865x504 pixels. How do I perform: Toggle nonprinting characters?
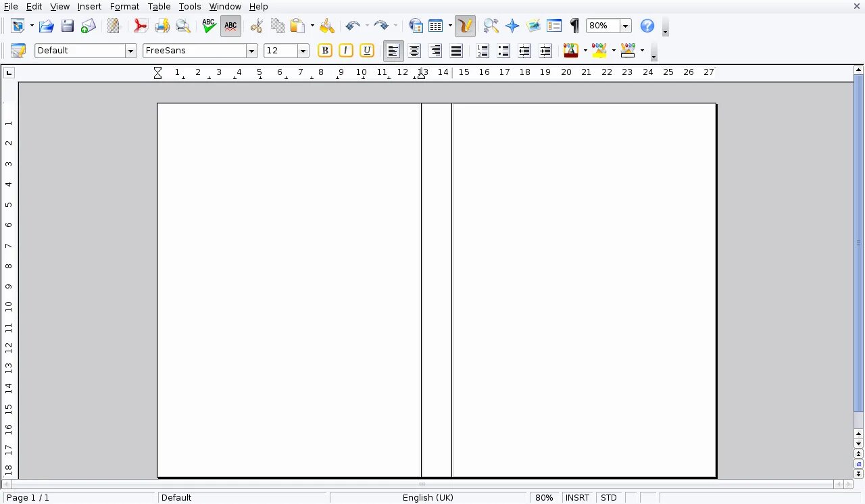coord(574,26)
